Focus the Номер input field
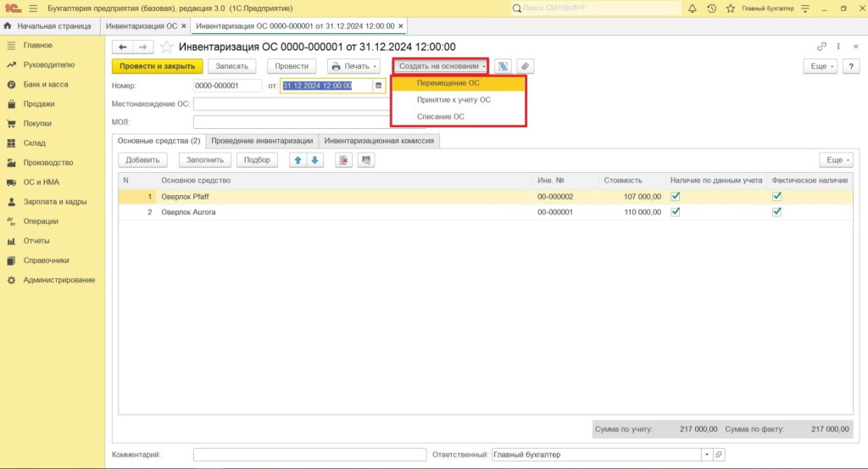The height and width of the screenshot is (469, 868). (x=227, y=86)
